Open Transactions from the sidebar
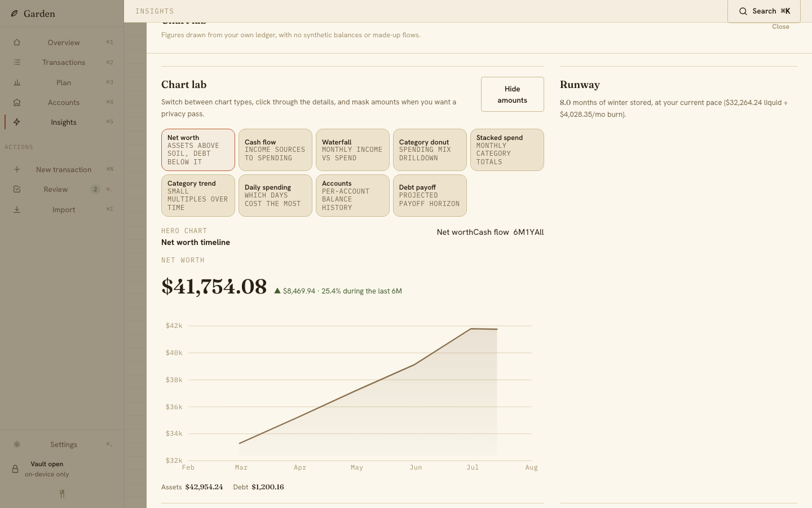 [62, 62]
